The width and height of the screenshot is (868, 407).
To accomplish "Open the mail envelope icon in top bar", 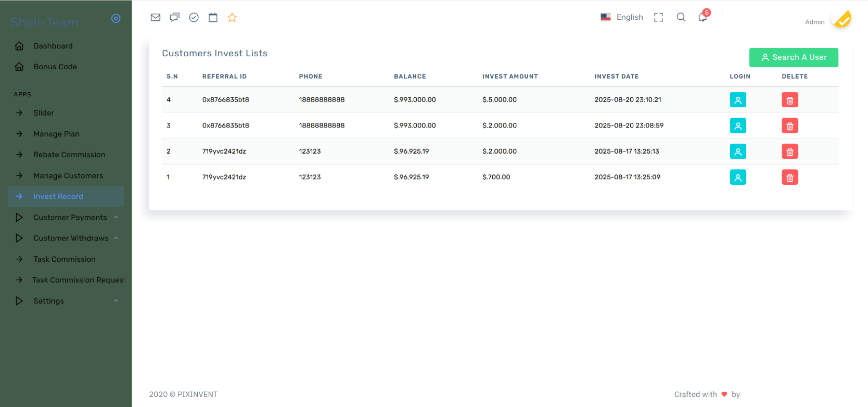I will (155, 17).
